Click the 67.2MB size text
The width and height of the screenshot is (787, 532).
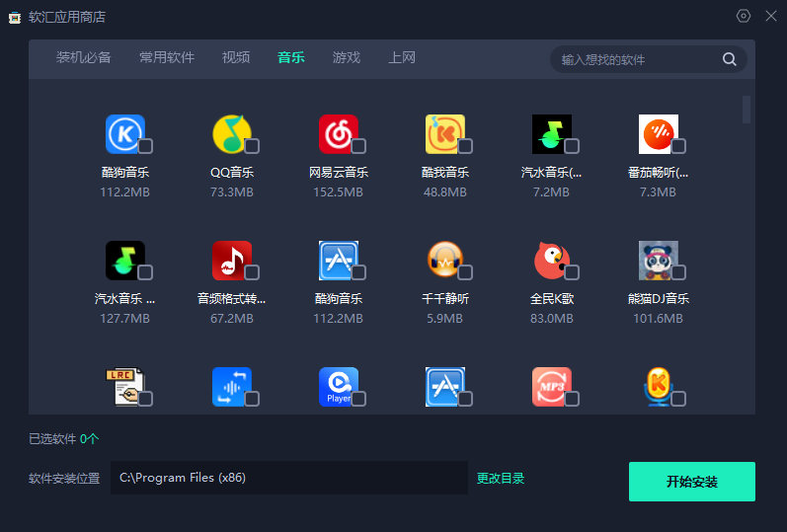tap(231, 319)
